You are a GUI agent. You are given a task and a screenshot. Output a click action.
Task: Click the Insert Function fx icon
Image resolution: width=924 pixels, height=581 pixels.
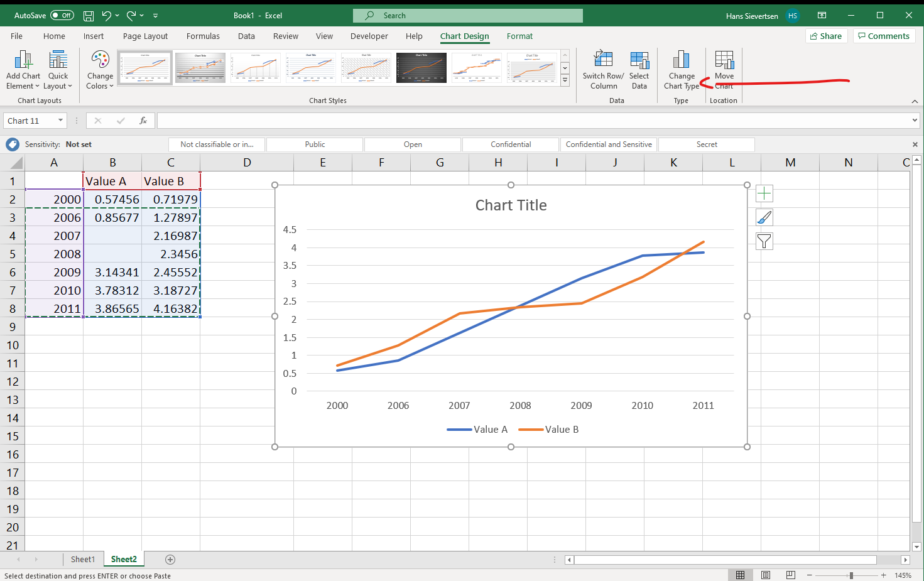coord(143,121)
